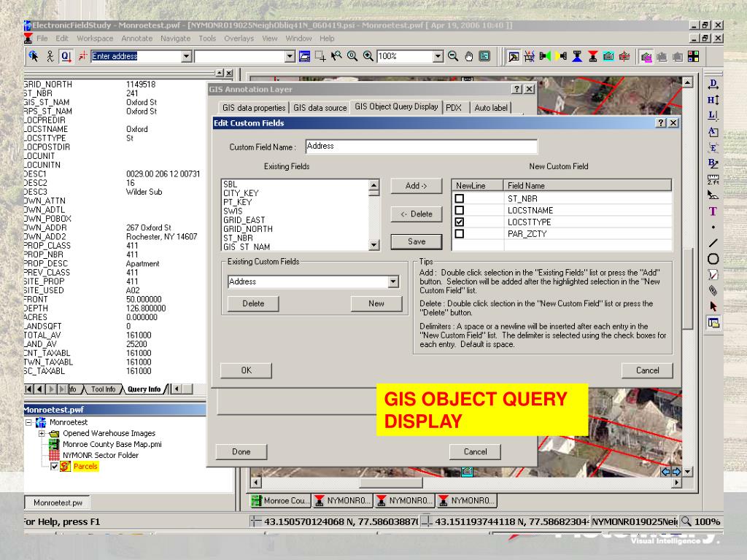
Task: Click the Save button
Action: [x=417, y=241]
